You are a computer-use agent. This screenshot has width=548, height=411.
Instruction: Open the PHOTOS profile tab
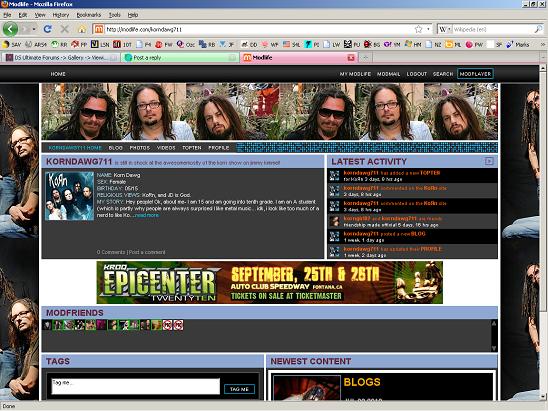(139, 148)
